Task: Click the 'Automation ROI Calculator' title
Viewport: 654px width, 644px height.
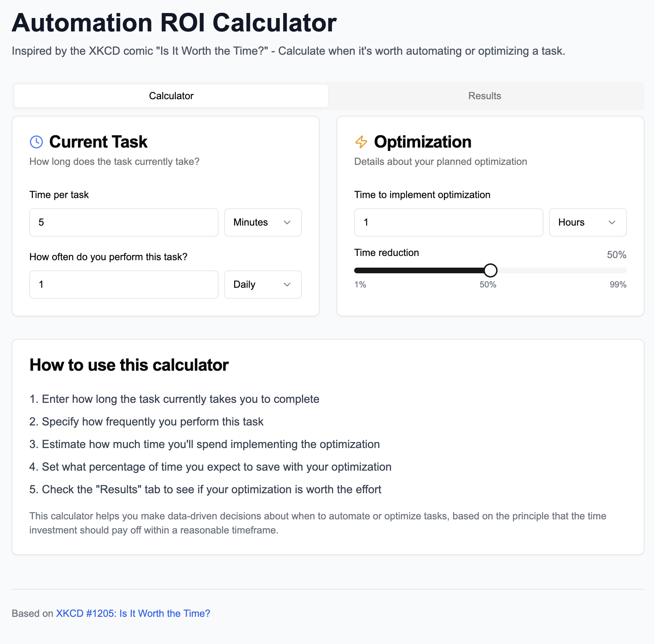Action: 174,23
